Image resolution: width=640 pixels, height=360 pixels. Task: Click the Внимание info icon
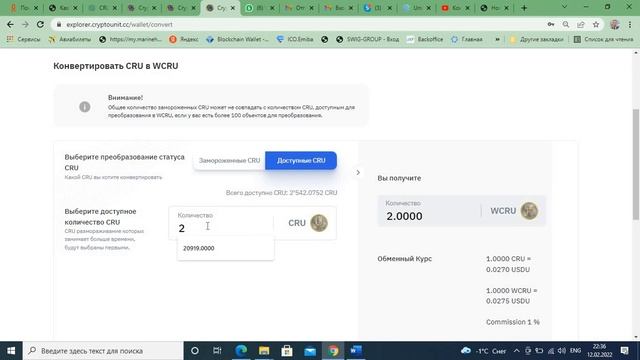pos(84,107)
